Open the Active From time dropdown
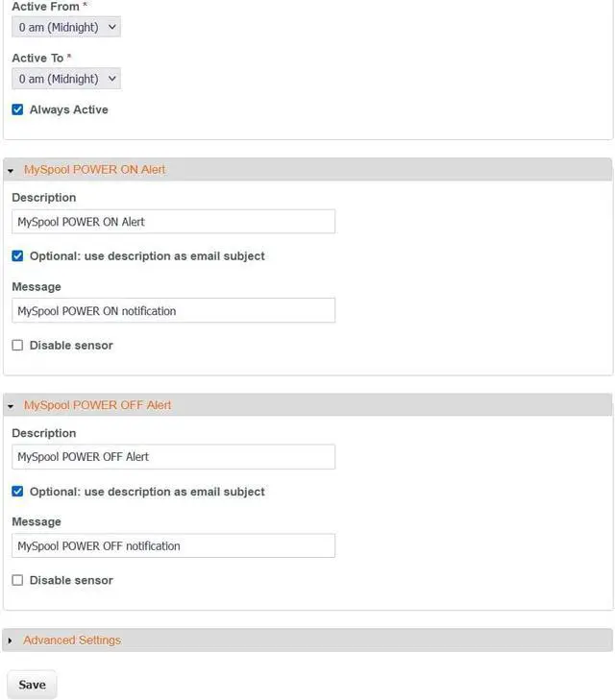 tap(66, 27)
